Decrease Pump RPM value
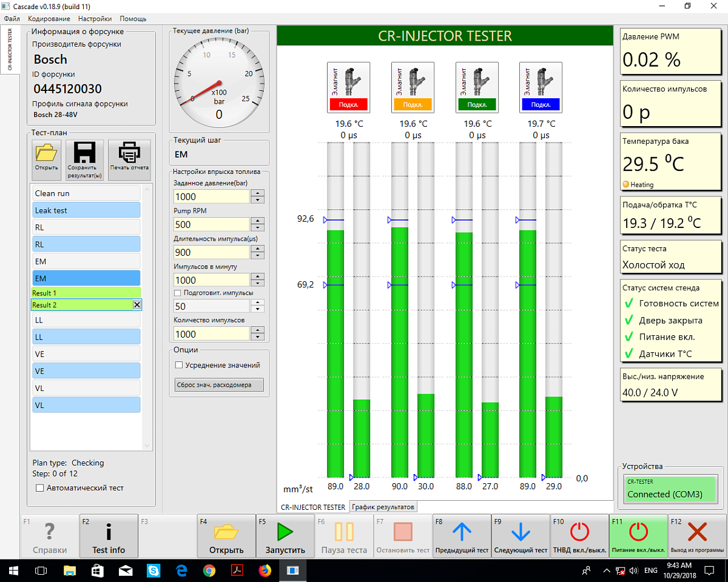 pos(258,228)
